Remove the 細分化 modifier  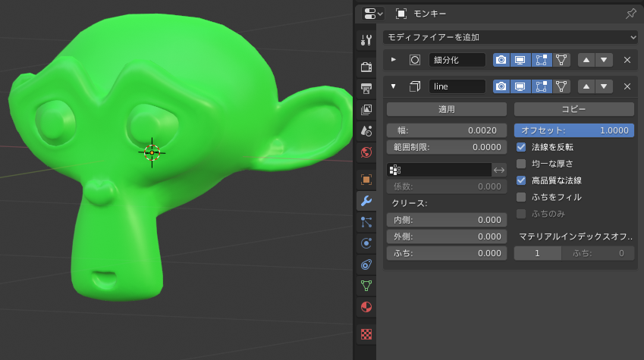tap(627, 60)
